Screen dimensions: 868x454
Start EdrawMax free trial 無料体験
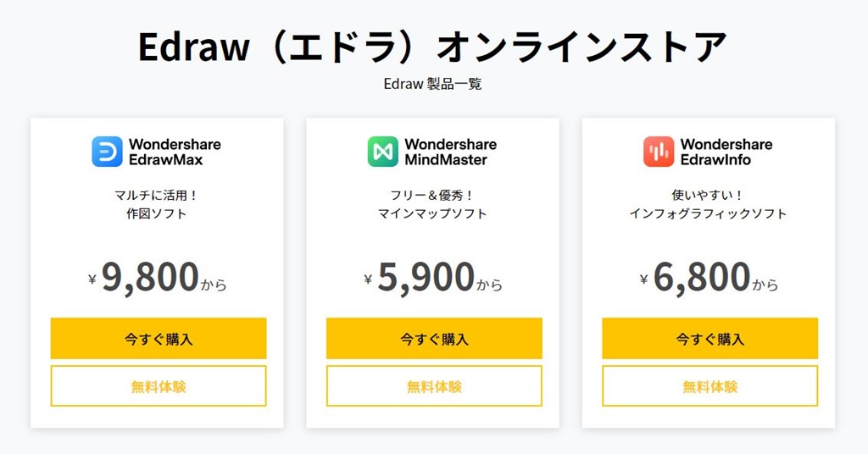[x=159, y=386]
